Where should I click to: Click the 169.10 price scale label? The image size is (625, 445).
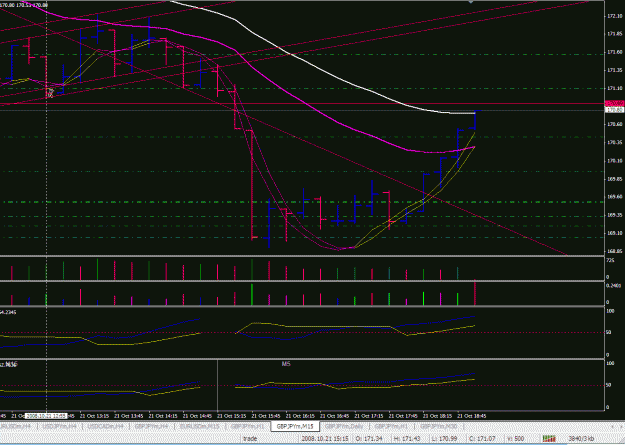point(614,233)
